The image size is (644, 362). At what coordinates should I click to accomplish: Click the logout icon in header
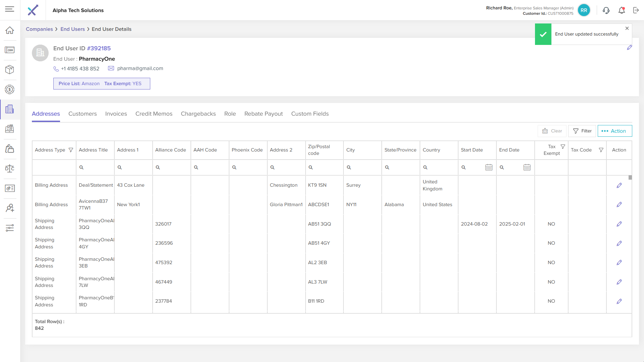tap(636, 10)
